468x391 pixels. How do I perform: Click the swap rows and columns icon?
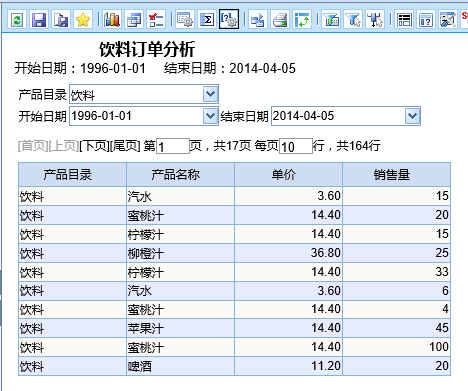tap(302, 20)
